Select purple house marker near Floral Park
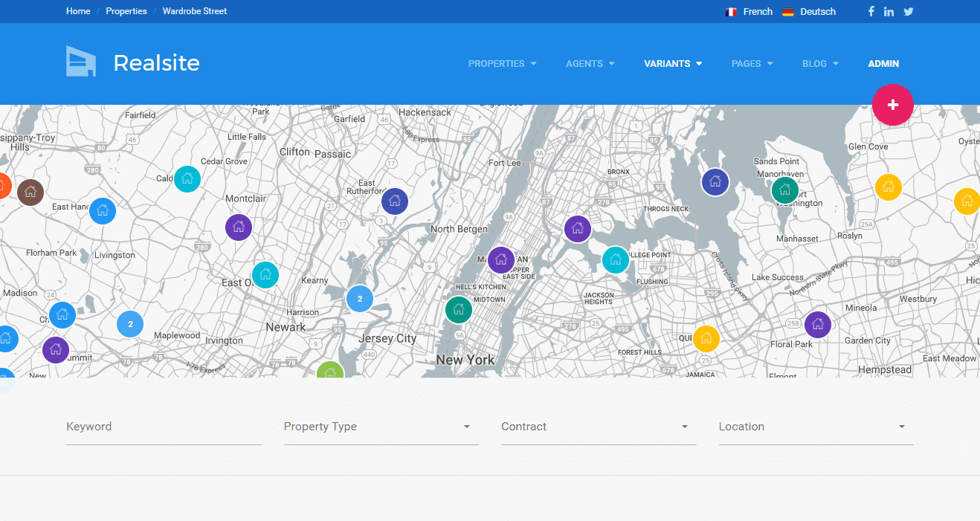Image resolution: width=980 pixels, height=521 pixels. coord(818,325)
